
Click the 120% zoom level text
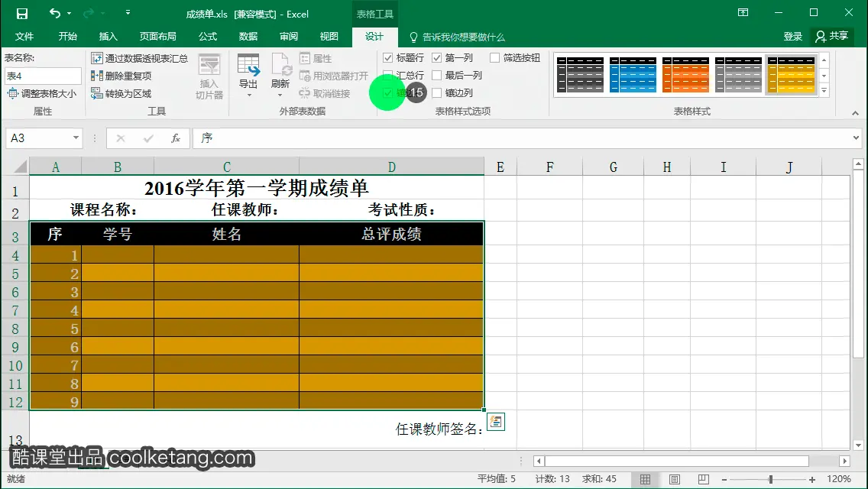839,479
